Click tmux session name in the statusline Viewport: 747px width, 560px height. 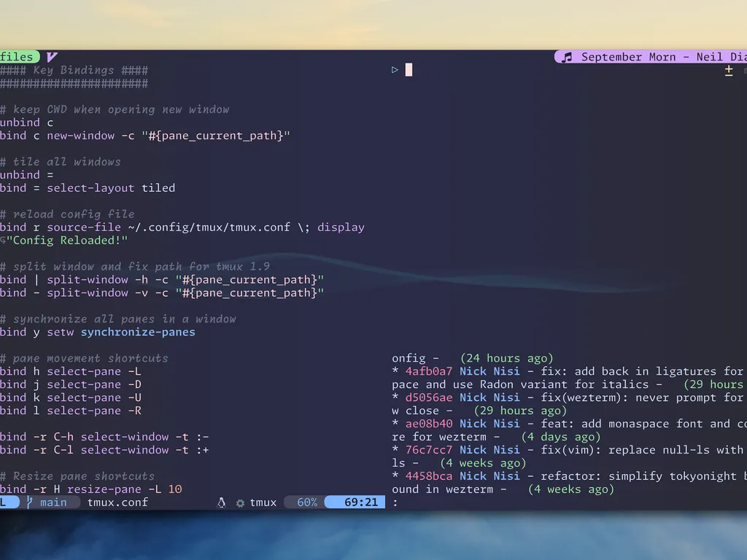click(263, 502)
